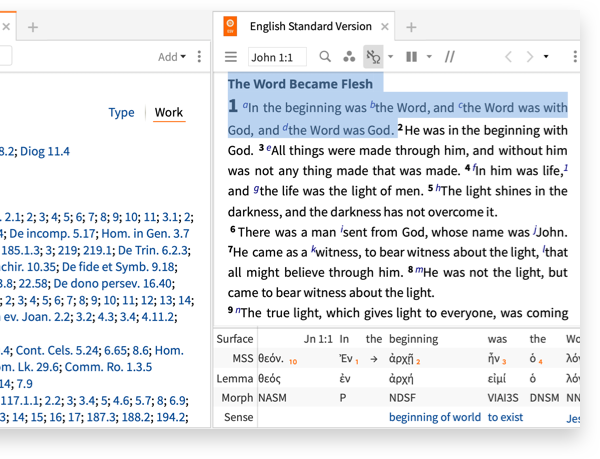Open De Trin. 6.2.3 reference
This screenshot has width=600, height=459.
(x=153, y=251)
